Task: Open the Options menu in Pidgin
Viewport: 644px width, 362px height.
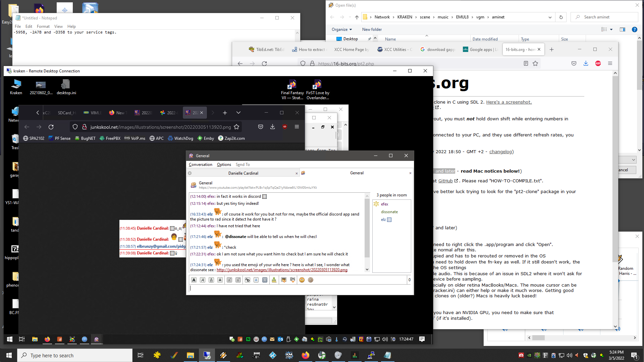Action: pyautogui.click(x=224, y=165)
